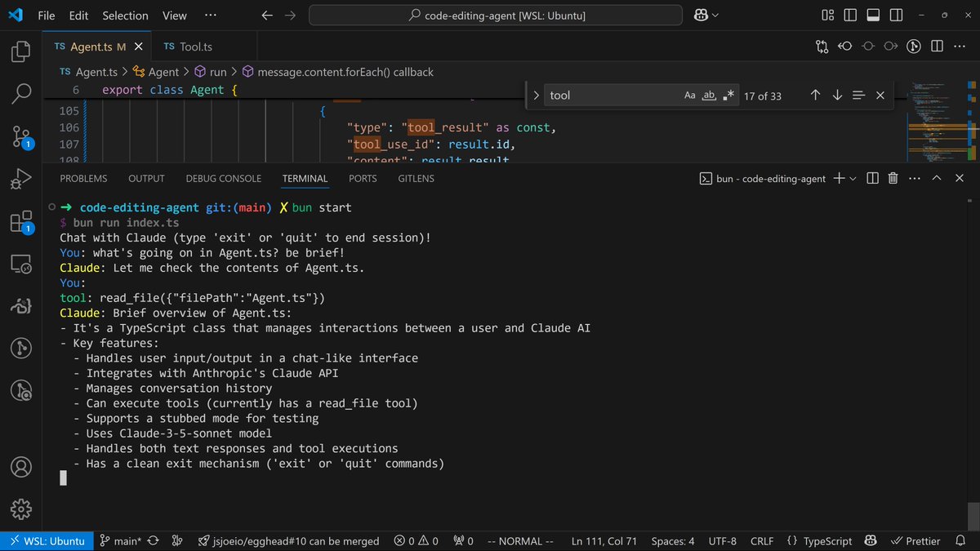The width and height of the screenshot is (980, 551).
Task: Maximize the panel with the up chevron
Action: (937, 178)
